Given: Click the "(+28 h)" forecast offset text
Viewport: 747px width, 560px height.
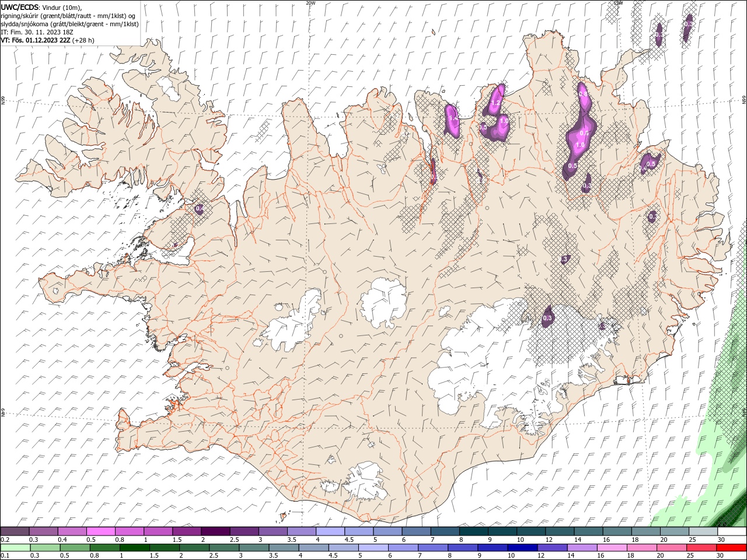Looking at the screenshot, I should coord(83,40).
